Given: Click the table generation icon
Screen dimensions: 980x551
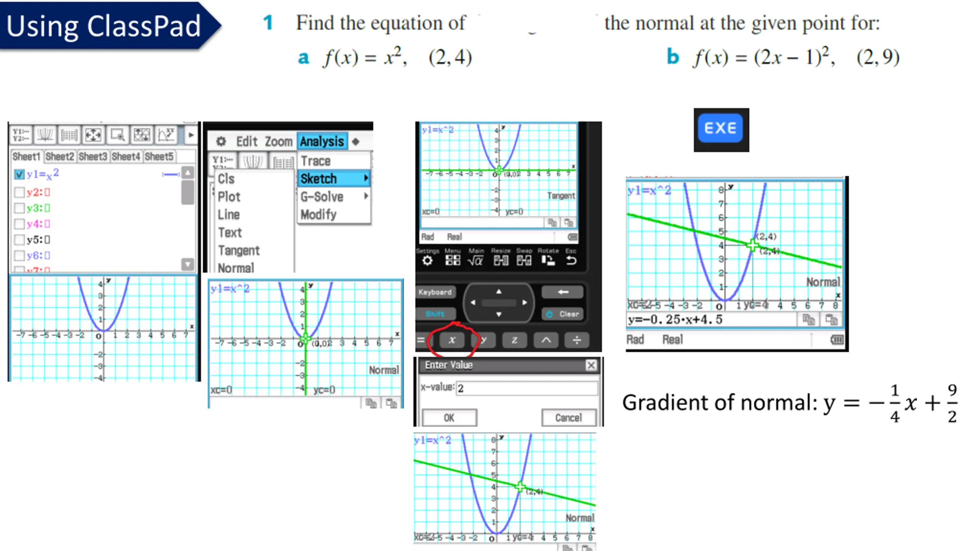Looking at the screenshot, I should (x=69, y=135).
